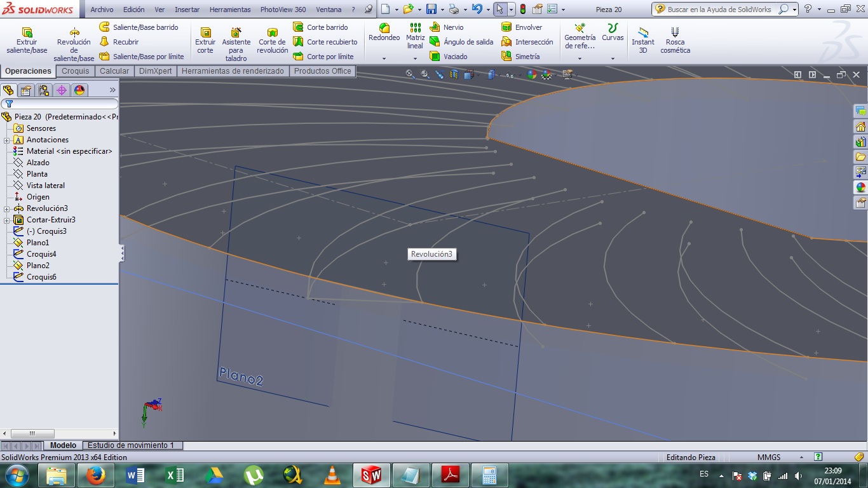Open the Design Library task pane tab
This screenshot has height=488, width=868.
tap(861, 142)
